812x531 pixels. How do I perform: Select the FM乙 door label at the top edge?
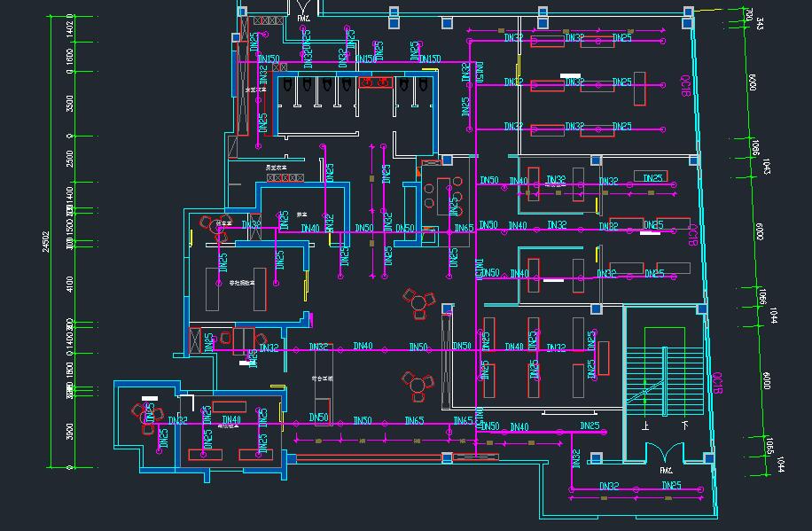(303, 18)
